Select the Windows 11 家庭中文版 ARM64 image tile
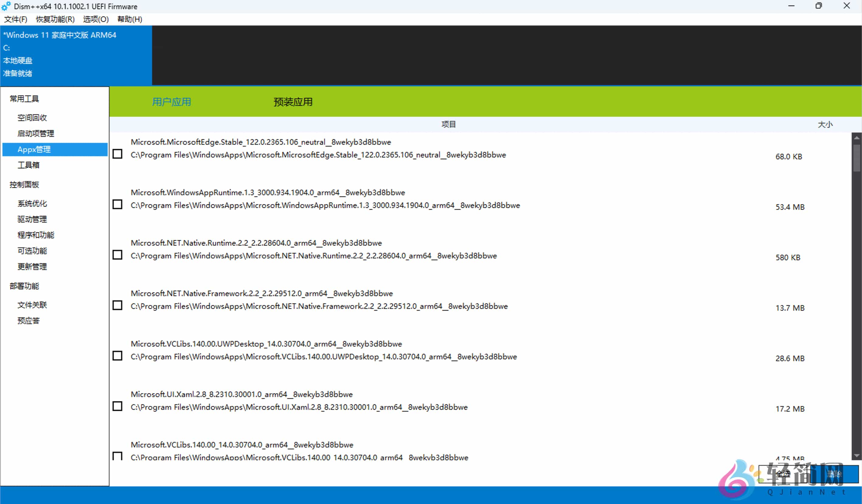This screenshot has height=504, width=862. [76, 55]
